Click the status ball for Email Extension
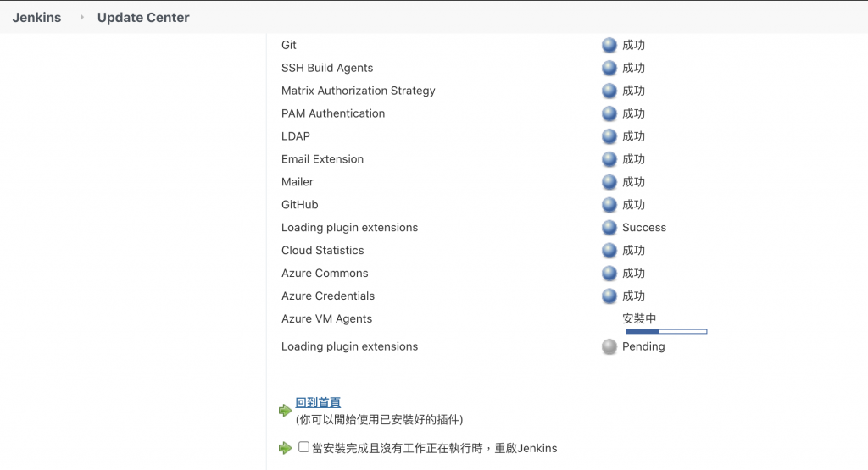This screenshot has height=470, width=868. click(x=609, y=160)
